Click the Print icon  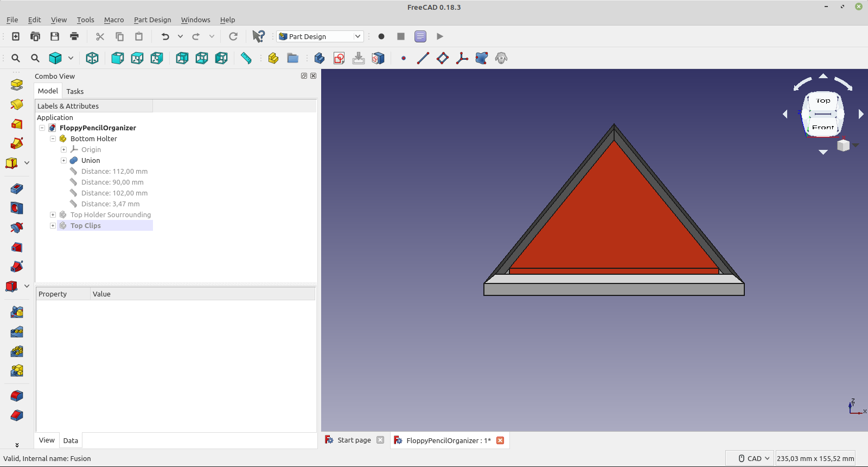click(x=74, y=36)
